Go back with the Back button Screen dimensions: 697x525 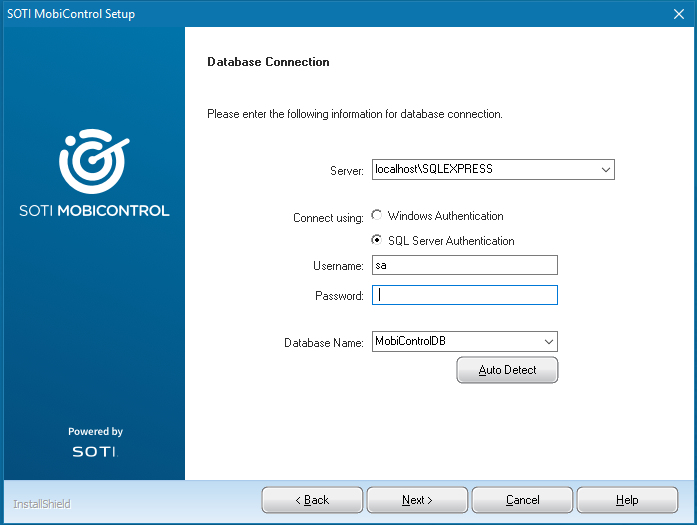312,500
